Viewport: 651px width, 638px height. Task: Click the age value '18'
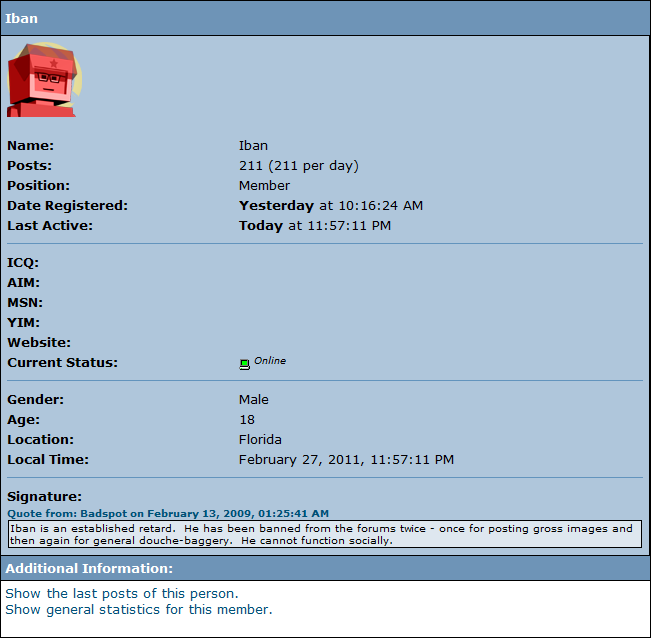(247, 420)
